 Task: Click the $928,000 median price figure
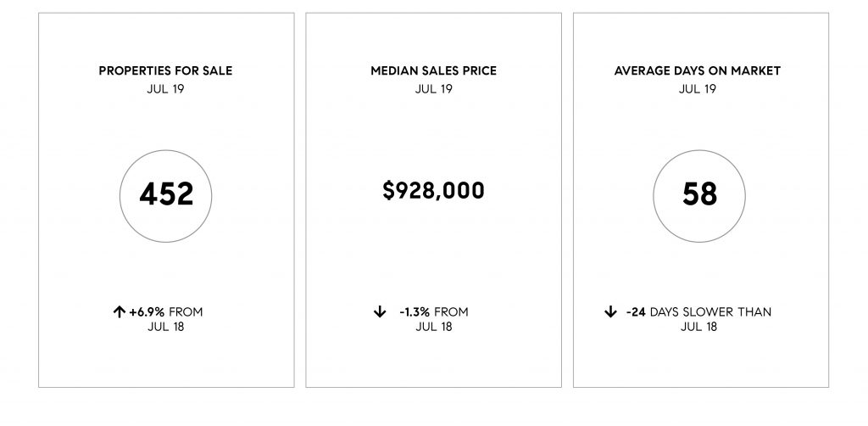(433, 191)
